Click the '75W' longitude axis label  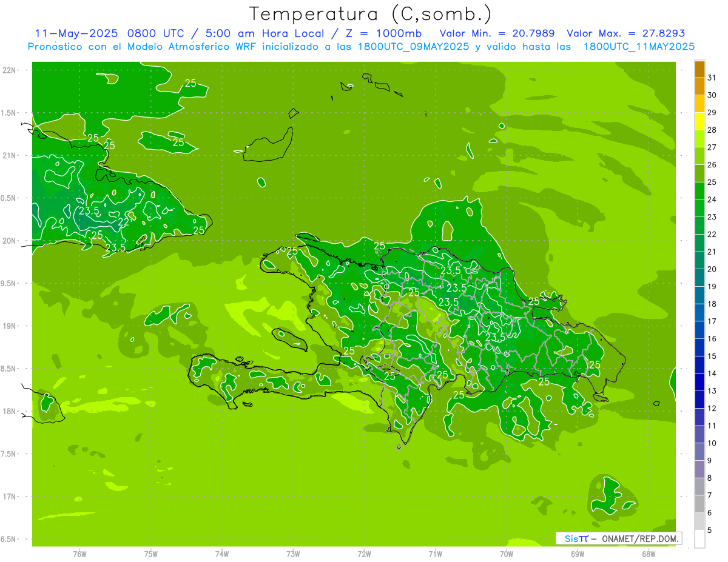point(150,554)
